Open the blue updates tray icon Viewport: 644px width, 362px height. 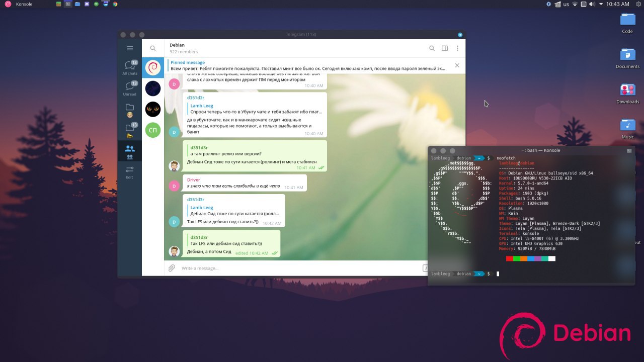coord(549,4)
